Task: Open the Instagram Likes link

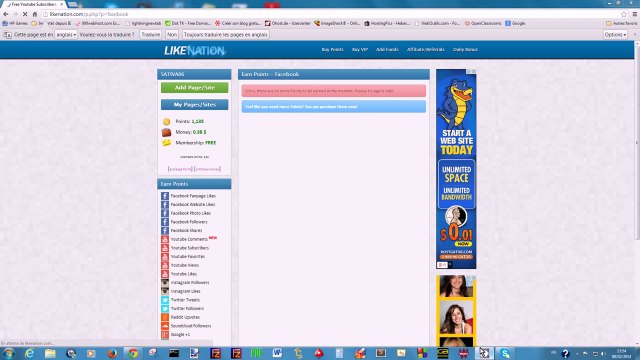Action: coord(185,291)
